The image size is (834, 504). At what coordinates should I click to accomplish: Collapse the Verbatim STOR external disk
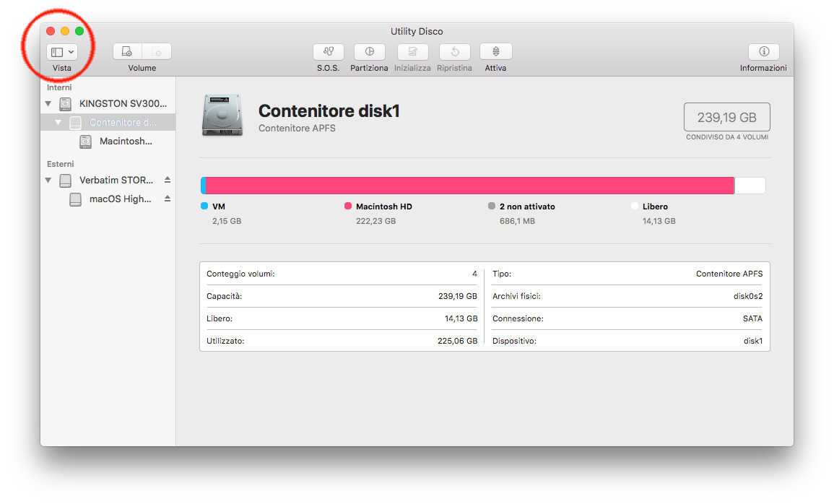coord(48,181)
